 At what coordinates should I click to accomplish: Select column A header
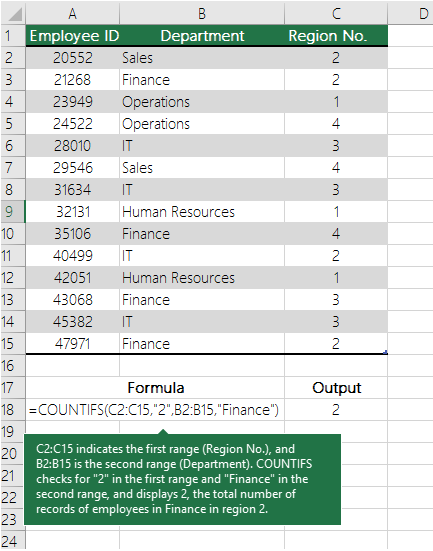click(72, 13)
